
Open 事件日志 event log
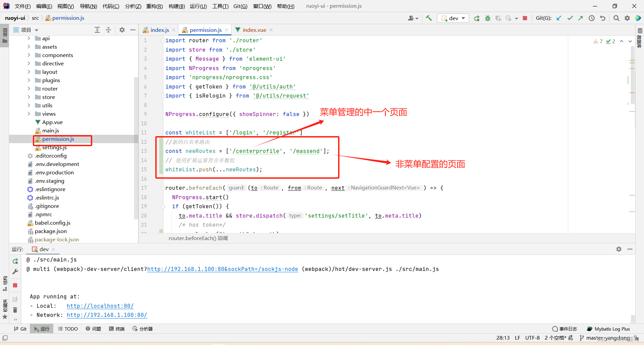565,329
